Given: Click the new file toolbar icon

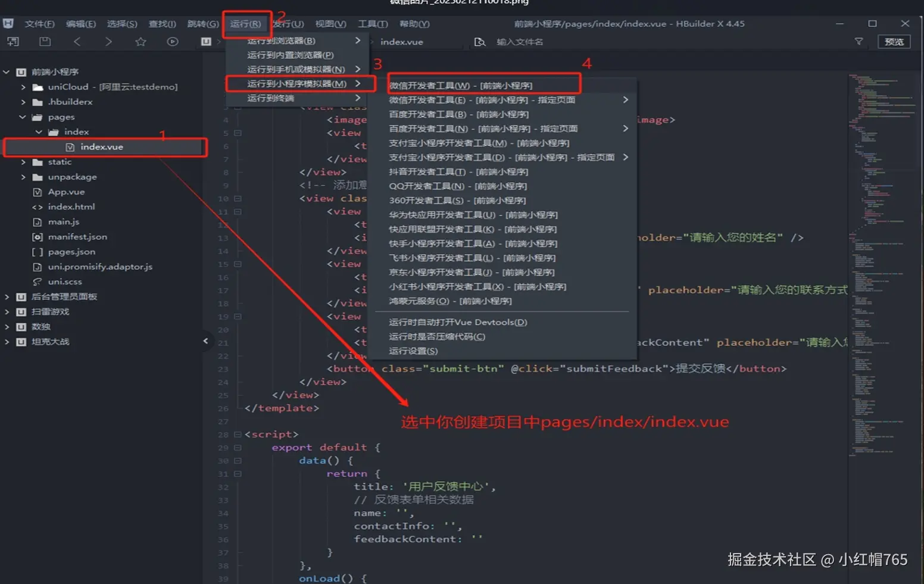Looking at the screenshot, I should (x=13, y=42).
